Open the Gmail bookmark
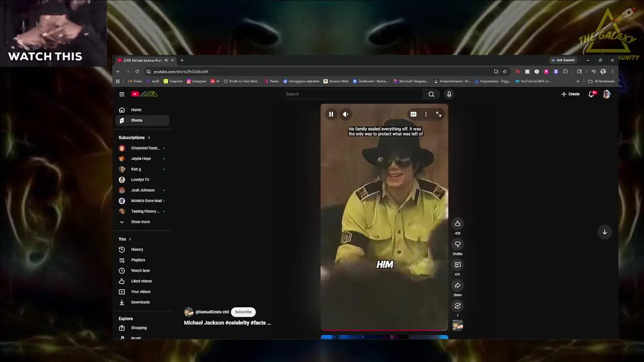 click(134, 81)
